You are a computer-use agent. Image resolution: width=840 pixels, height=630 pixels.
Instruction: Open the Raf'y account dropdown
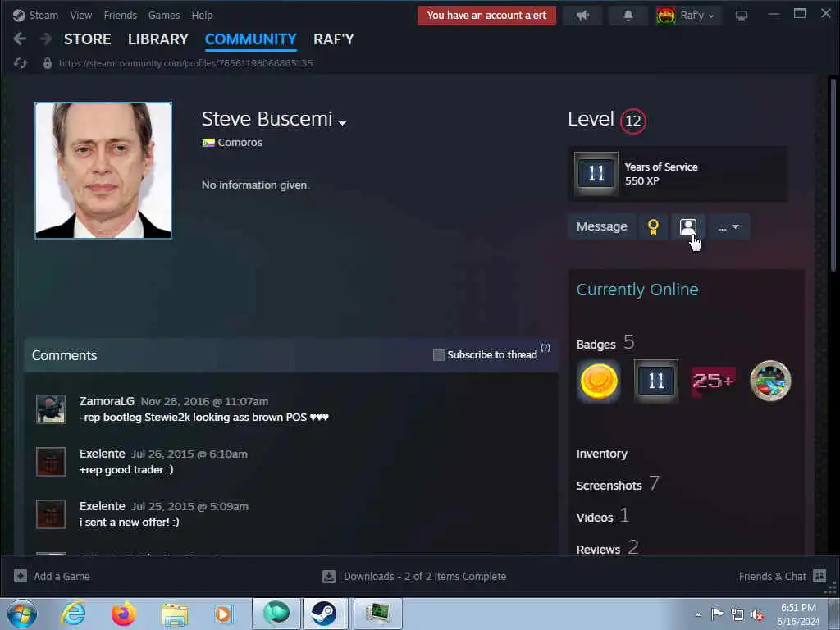pos(689,16)
